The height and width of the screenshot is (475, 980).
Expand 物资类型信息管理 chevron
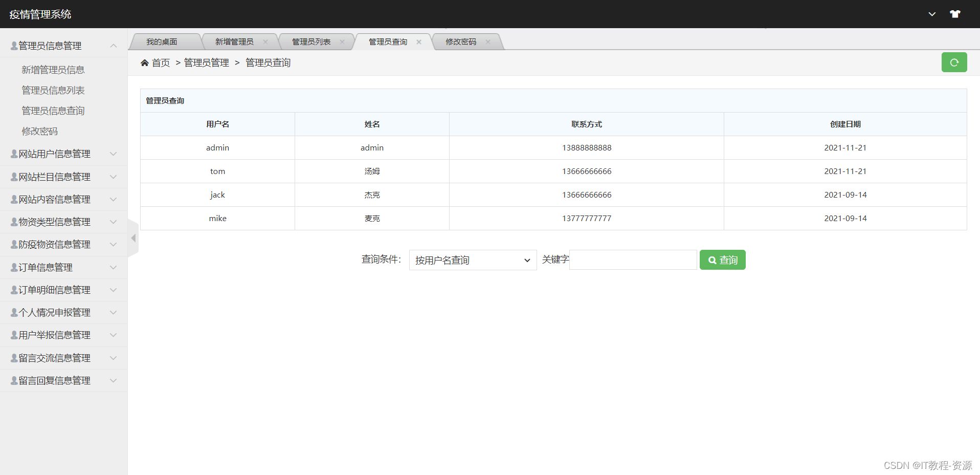[114, 222]
